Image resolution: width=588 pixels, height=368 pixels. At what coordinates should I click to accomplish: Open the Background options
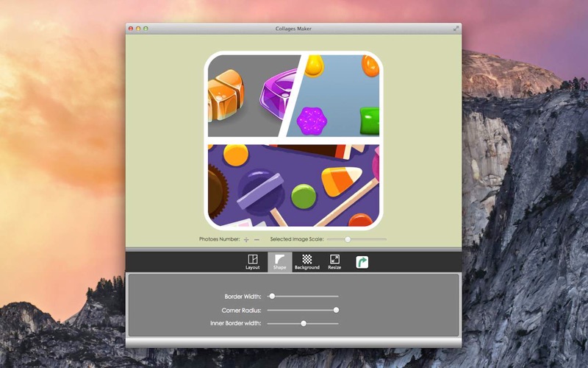click(x=306, y=261)
